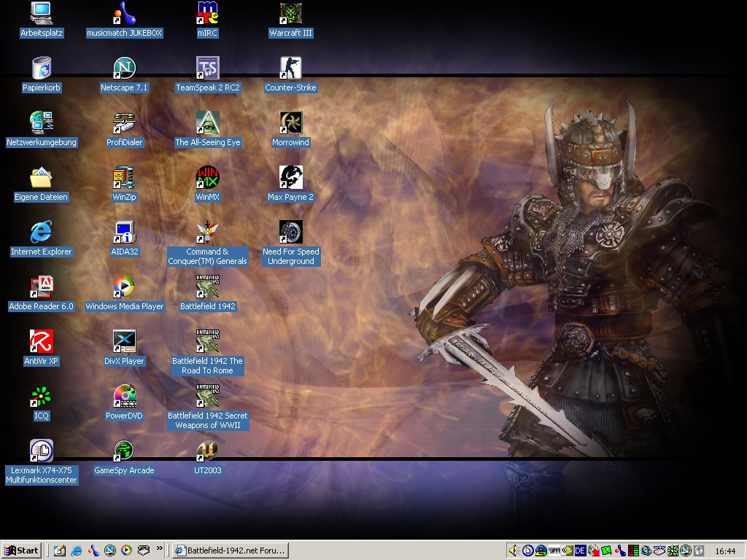Image resolution: width=747 pixels, height=560 pixels.
Task: Select the Morrowind desktop shortcut
Action: (290, 129)
